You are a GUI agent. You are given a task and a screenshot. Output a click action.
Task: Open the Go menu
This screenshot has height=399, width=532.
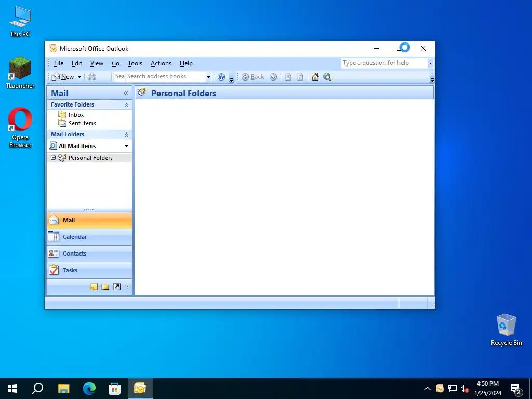click(115, 63)
